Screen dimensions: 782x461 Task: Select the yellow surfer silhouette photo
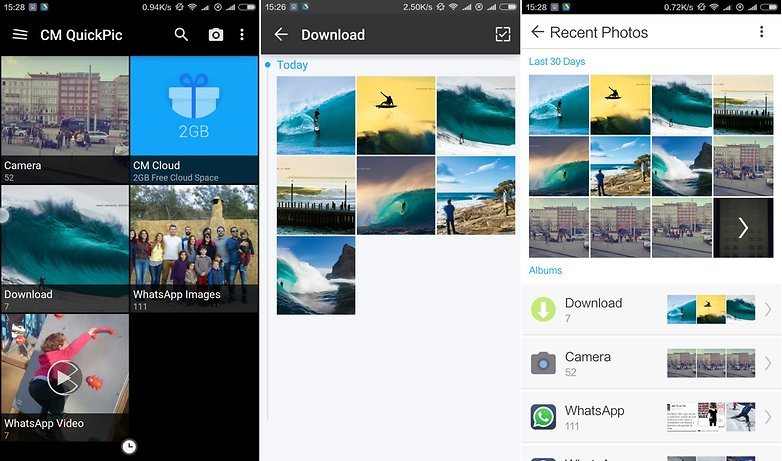395,113
